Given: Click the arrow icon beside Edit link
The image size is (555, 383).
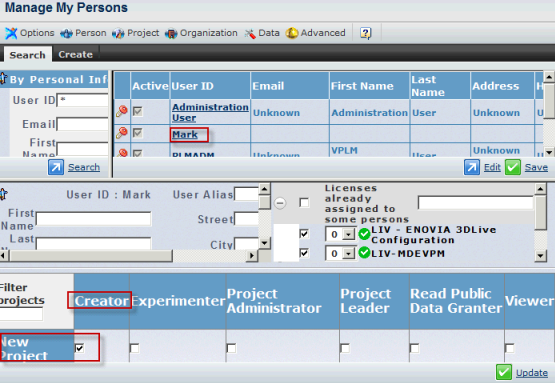Looking at the screenshot, I should coord(472,167).
